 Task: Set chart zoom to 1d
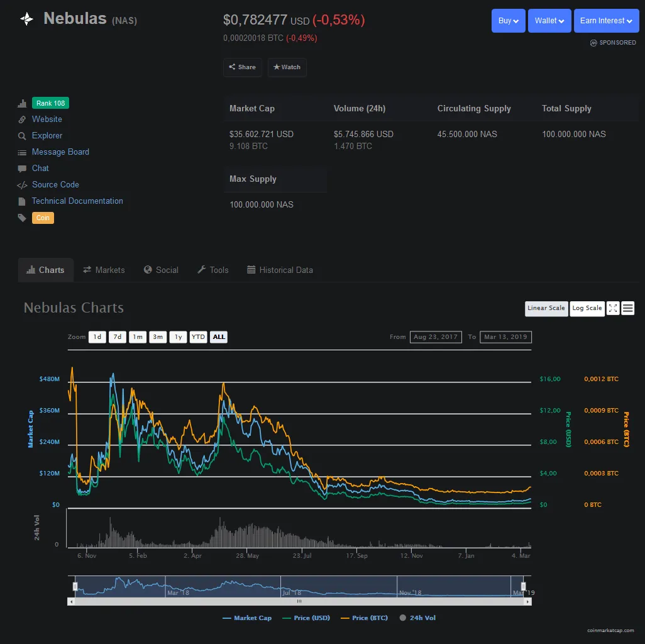click(x=97, y=337)
